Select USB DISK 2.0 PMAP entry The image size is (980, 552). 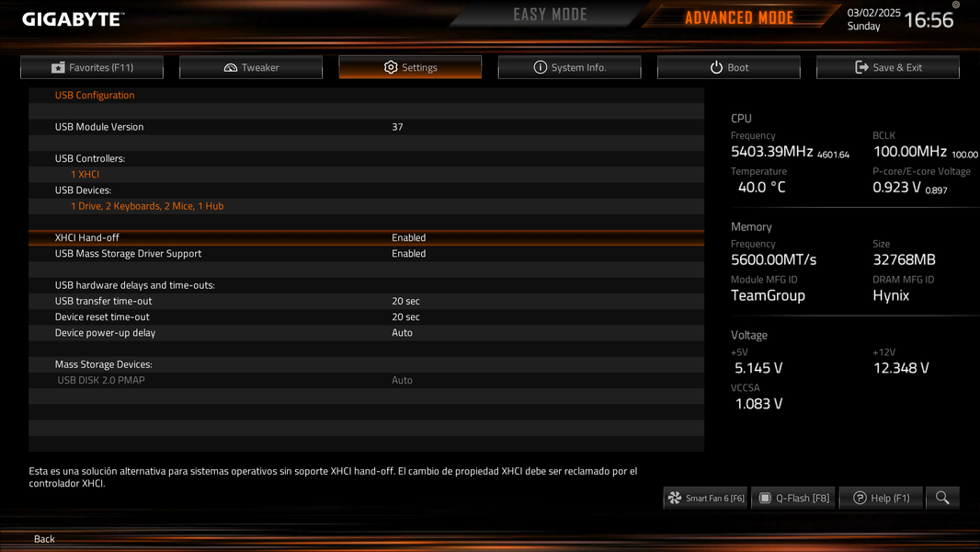coord(366,380)
